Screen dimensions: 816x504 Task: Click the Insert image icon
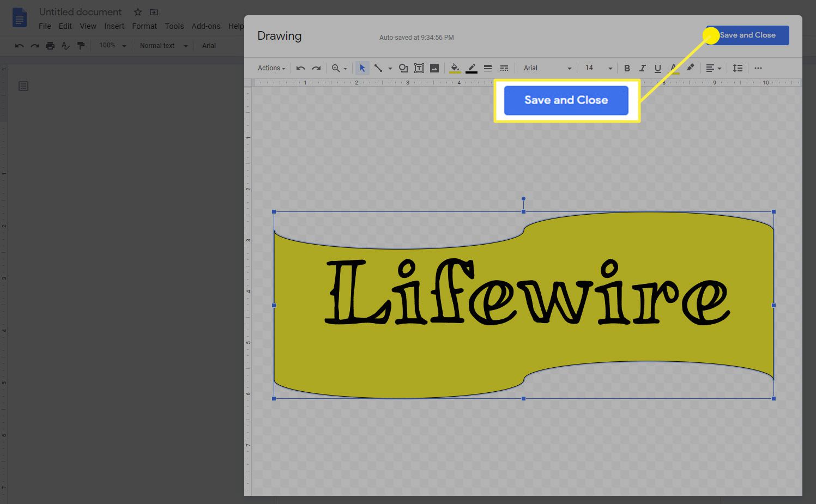[434, 68]
